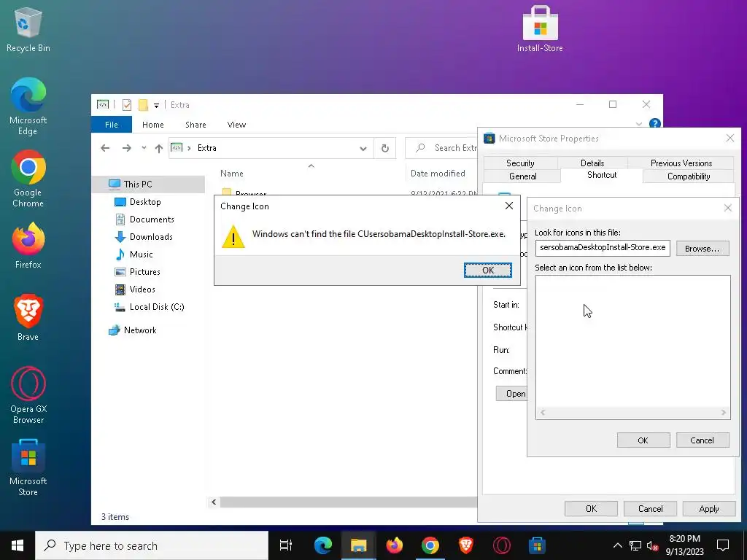Click Apply in Microsoft Store Properties
The width and height of the screenshot is (747, 560).
pos(709,508)
